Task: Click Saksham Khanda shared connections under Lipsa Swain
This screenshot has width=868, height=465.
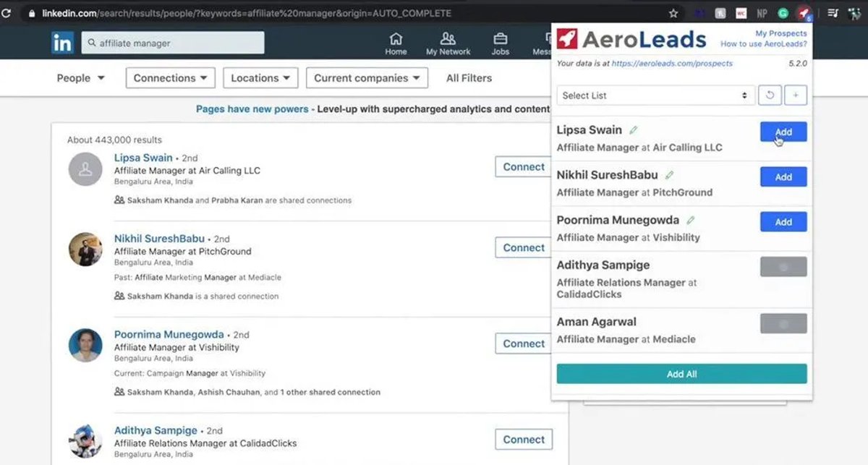Action: [233, 200]
